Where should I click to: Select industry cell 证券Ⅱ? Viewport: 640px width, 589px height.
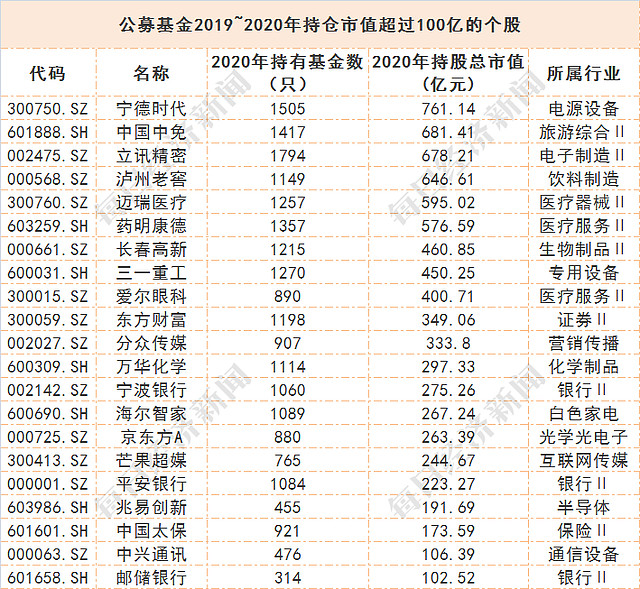tap(582, 320)
